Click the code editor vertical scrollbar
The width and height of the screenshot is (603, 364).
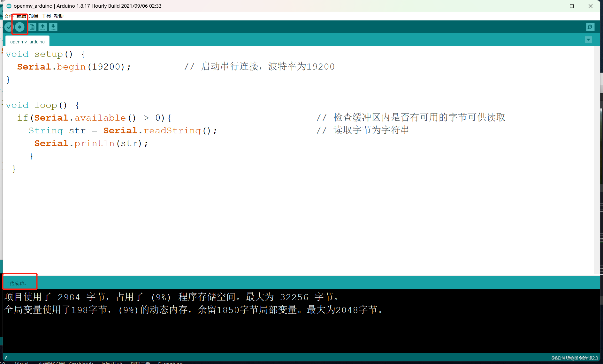pos(597,160)
